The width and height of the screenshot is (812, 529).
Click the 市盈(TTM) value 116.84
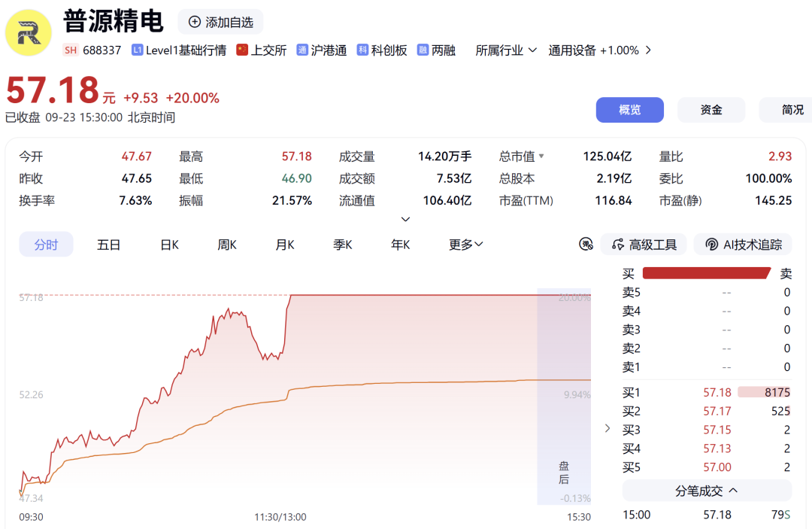(614, 200)
